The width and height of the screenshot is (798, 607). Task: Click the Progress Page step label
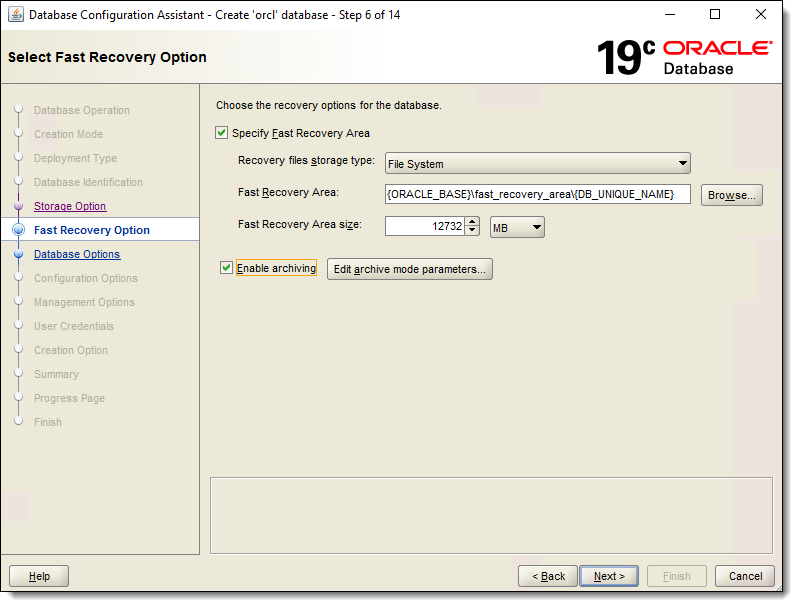pos(70,398)
